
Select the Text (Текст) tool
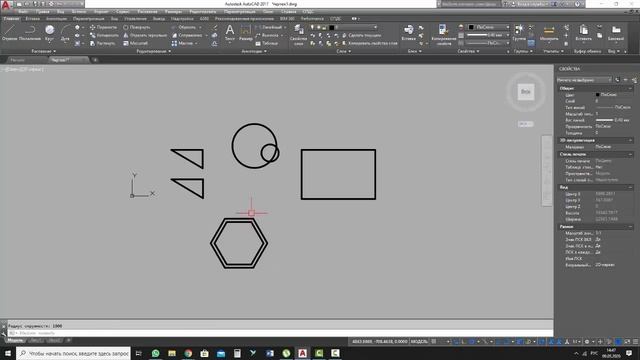(230, 33)
